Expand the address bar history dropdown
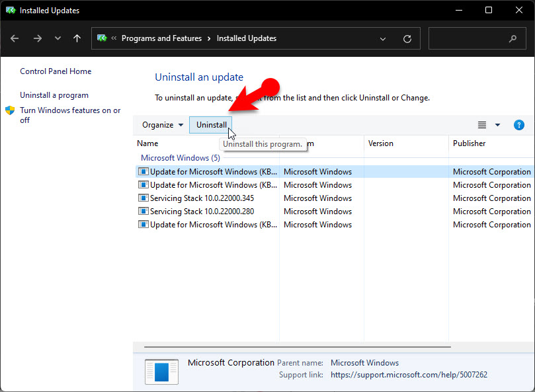This screenshot has width=535, height=392. point(383,39)
